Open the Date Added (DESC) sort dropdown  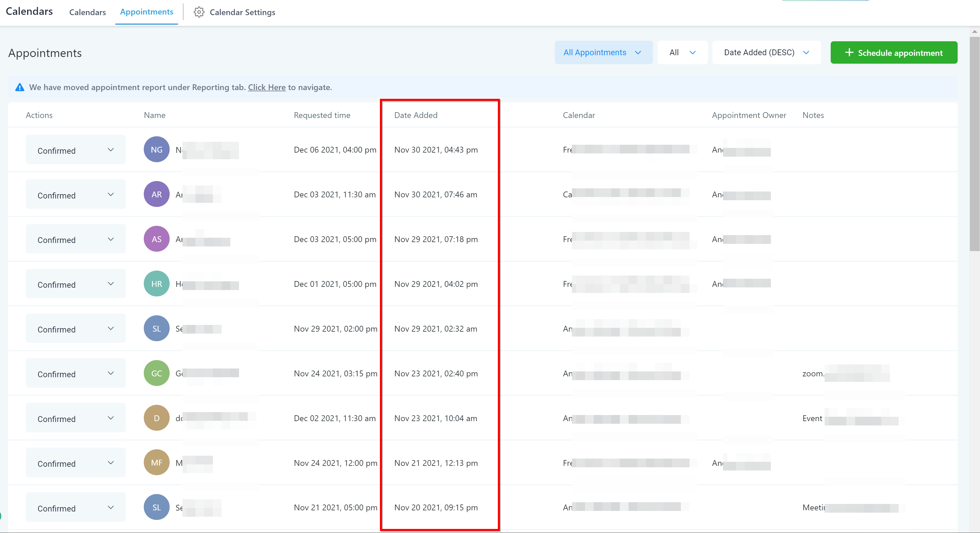[x=766, y=53]
